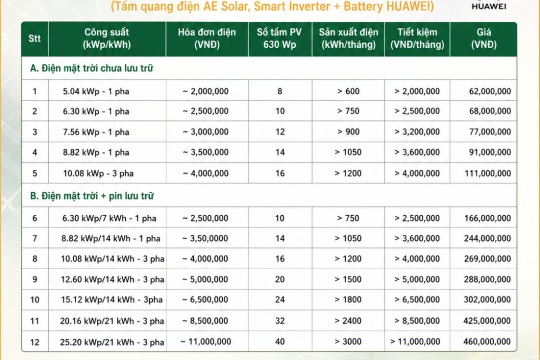Select section B. Điện mặt trời + pin lưu trữ

[x=92, y=196]
